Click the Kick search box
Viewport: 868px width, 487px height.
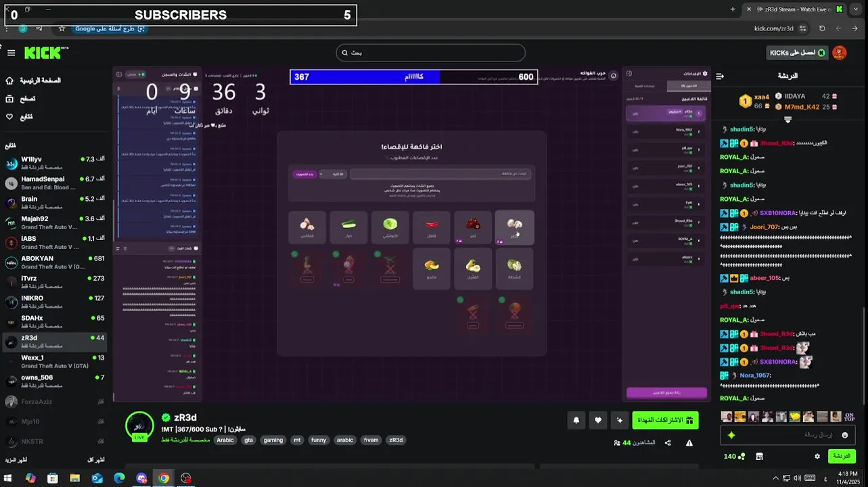[430, 53]
